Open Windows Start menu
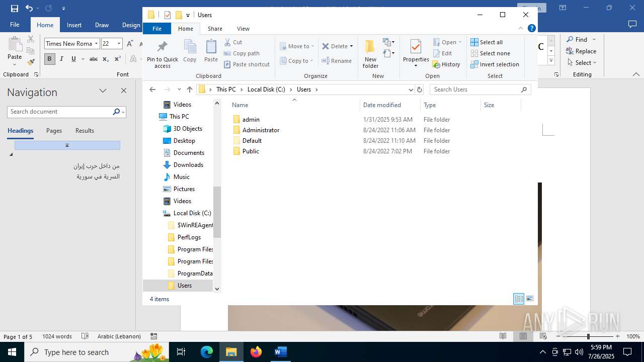 point(12,352)
